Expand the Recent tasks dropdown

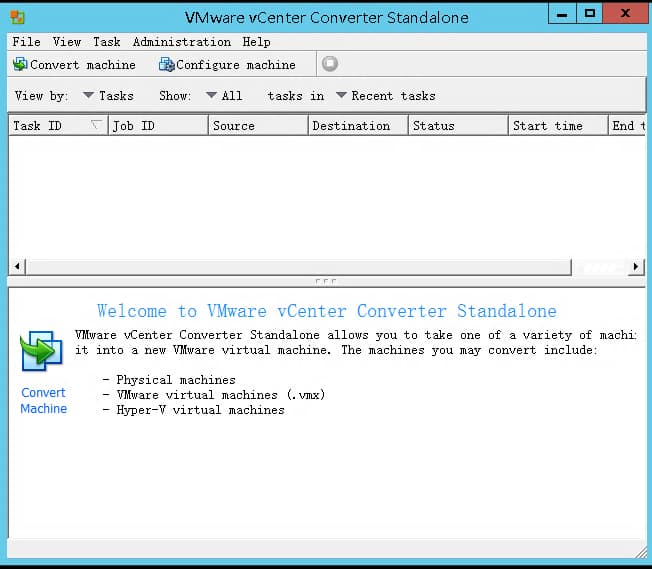pyautogui.click(x=385, y=96)
